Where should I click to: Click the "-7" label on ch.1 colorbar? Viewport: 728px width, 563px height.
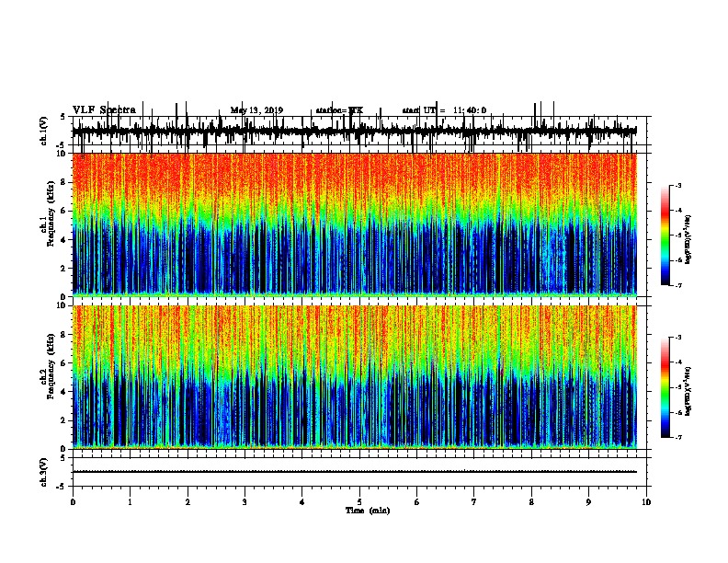[677, 285]
